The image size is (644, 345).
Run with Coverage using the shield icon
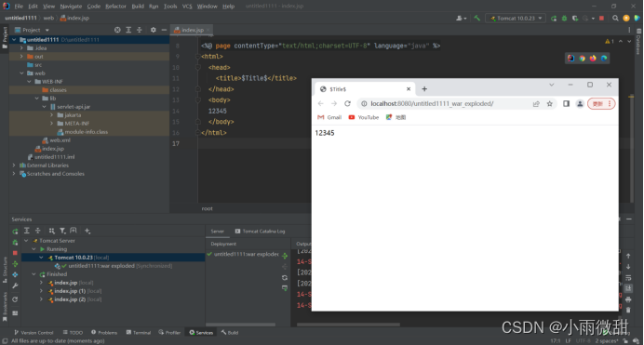point(575,18)
